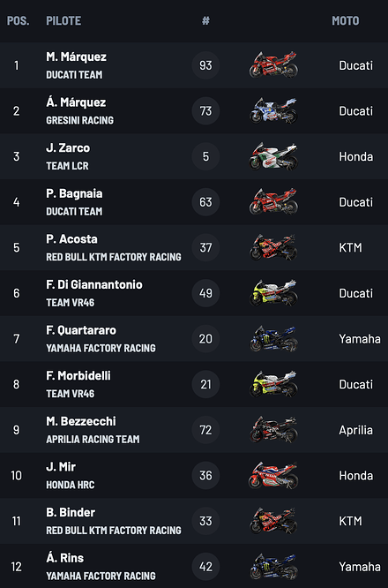Click the GRESINI RACING team label
Screen dimensions: 388x588
click(x=79, y=120)
